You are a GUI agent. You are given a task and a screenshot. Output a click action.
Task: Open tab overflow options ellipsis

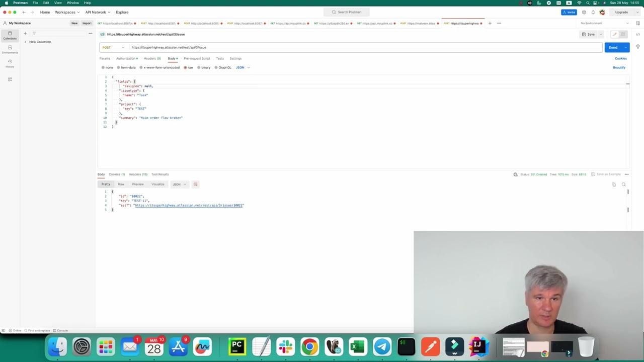click(x=499, y=23)
